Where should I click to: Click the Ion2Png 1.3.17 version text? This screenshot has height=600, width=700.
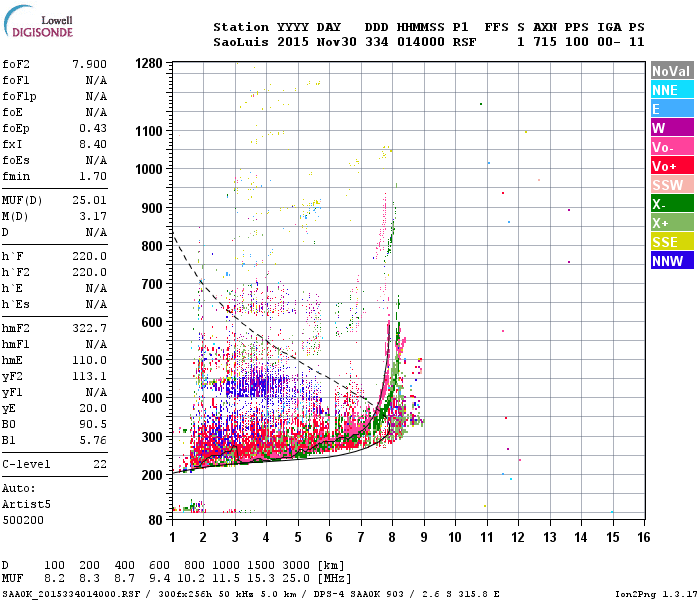pos(656,594)
